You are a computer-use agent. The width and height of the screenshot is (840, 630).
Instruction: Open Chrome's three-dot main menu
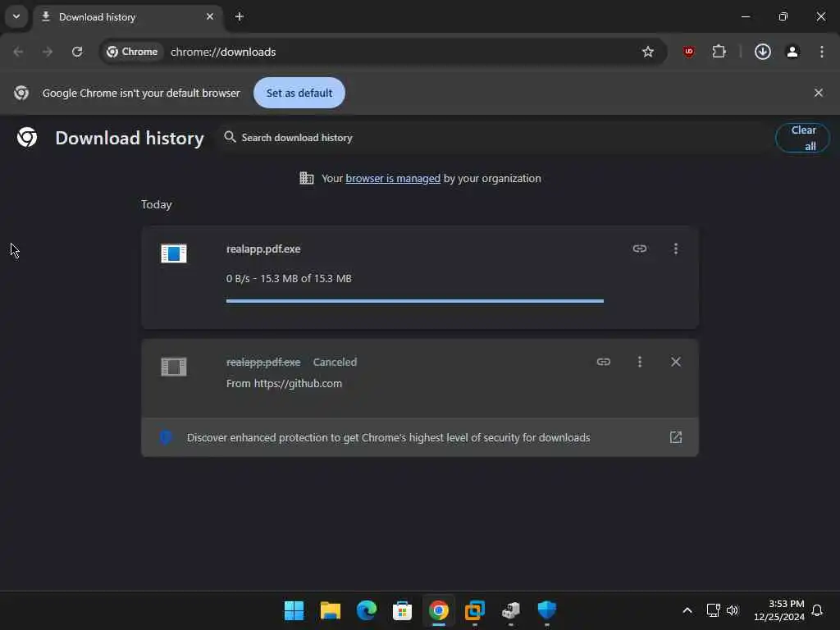[822, 52]
